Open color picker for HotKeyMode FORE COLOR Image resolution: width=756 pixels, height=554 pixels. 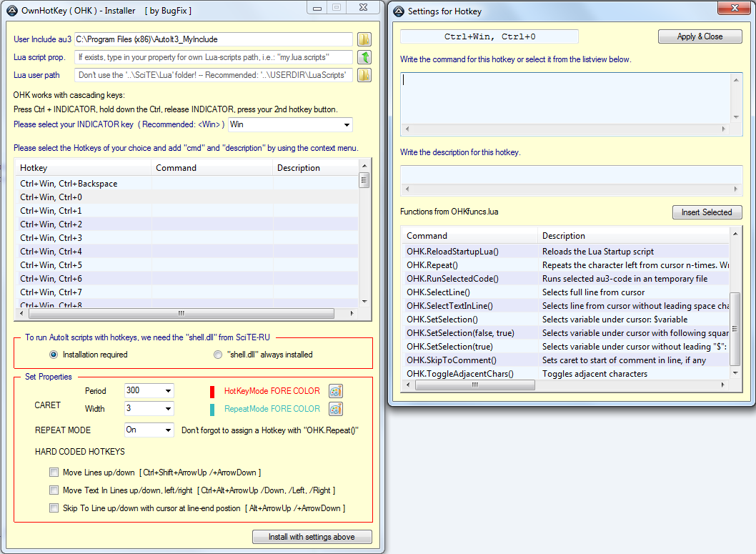point(336,391)
